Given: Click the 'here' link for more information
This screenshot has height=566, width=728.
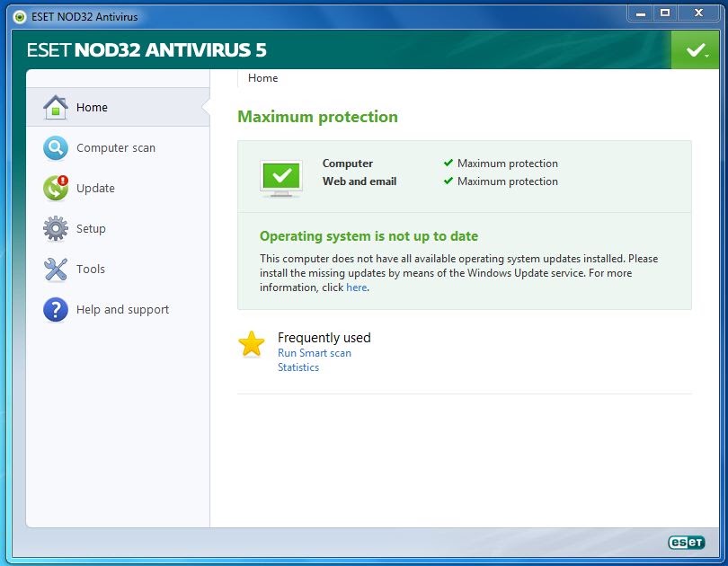Looking at the screenshot, I should pyautogui.click(x=357, y=287).
